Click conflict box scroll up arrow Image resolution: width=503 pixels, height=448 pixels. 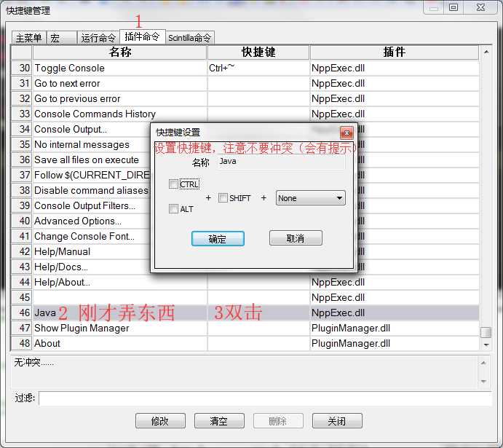484,363
